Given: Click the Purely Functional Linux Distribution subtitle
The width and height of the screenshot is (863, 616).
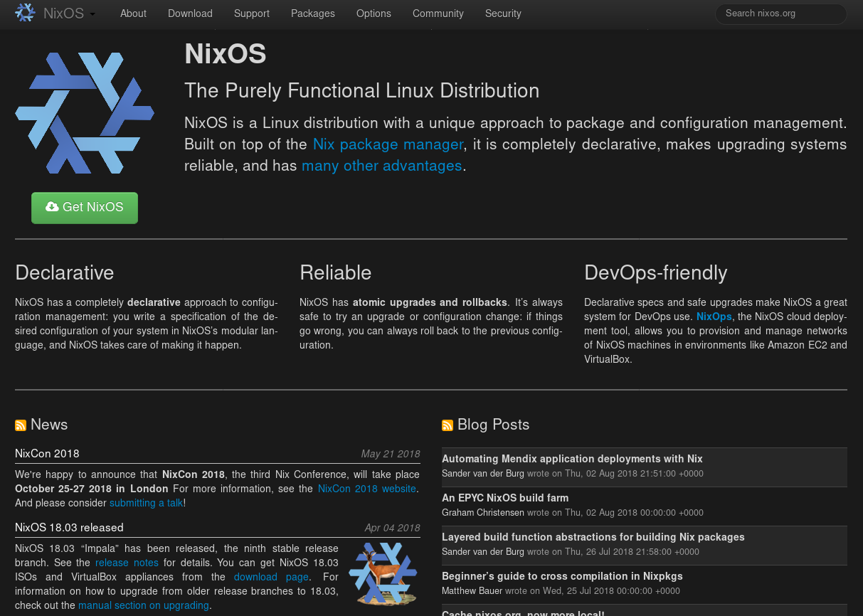Looking at the screenshot, I should click(362, 91).
